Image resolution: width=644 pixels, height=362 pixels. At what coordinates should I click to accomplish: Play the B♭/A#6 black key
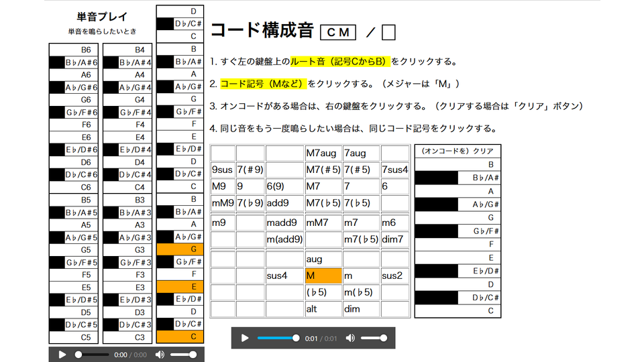(74, 62)
